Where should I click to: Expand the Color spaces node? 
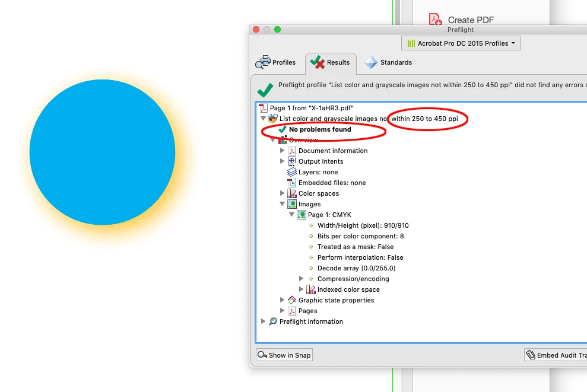(283, 193)
